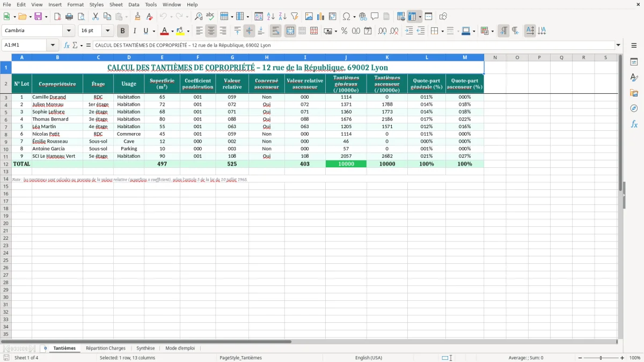The image size is (644, 362).
Task: Delete a decimal place
Action: (x=394, y=31)
